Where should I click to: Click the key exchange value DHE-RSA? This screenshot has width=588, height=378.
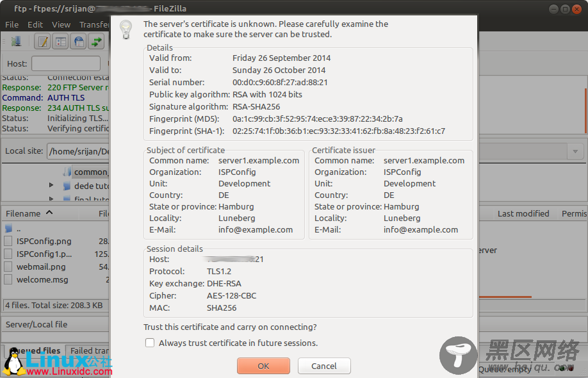224,283
